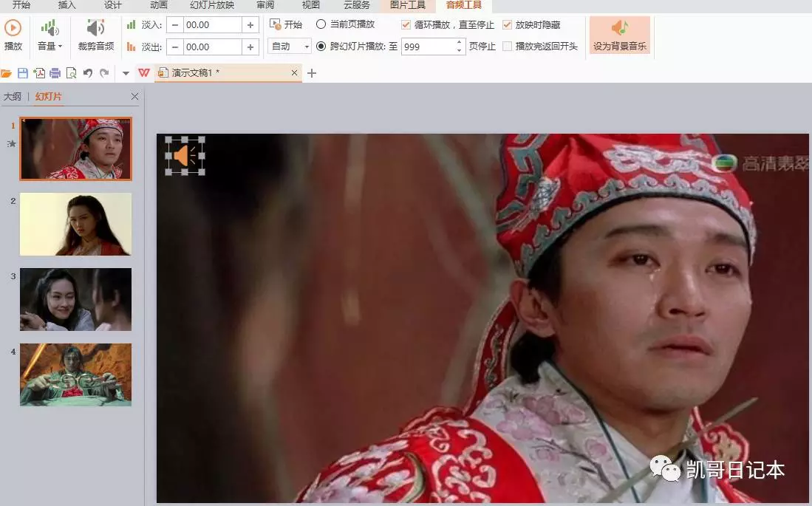Viewport: 812px width, 506px height.
Task: Click the print preview icon
Action: tap(72, 73)
